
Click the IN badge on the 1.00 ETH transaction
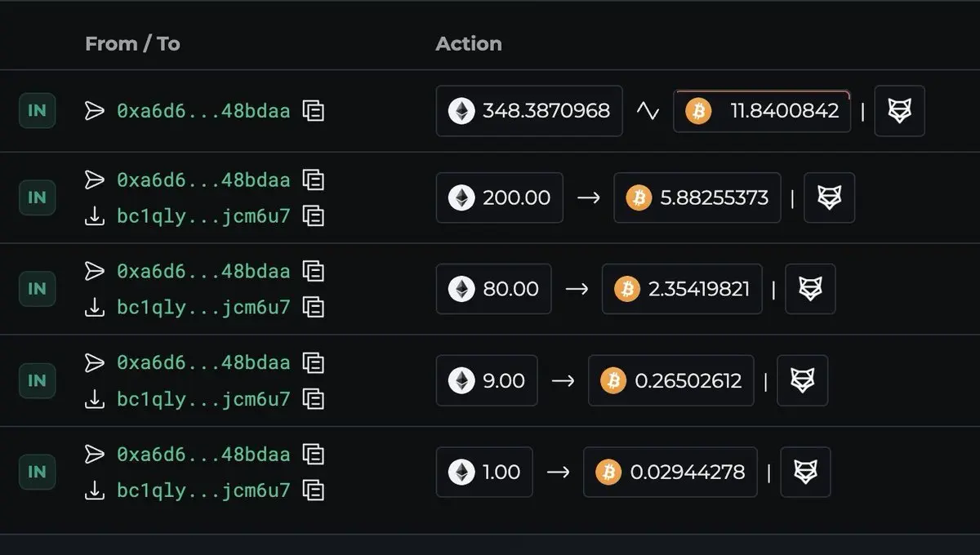pyautogui.click(x=38, y=472)
